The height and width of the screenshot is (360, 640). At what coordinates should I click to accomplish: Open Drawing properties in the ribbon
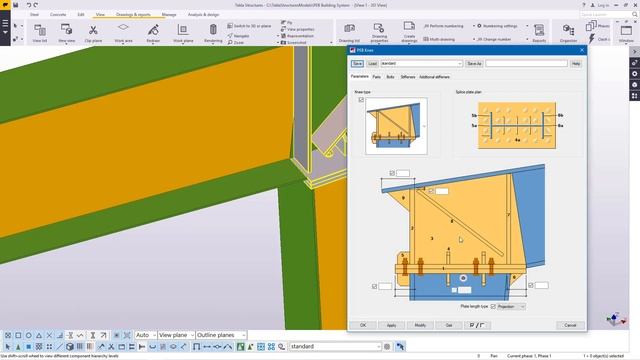tap(379, 33)
